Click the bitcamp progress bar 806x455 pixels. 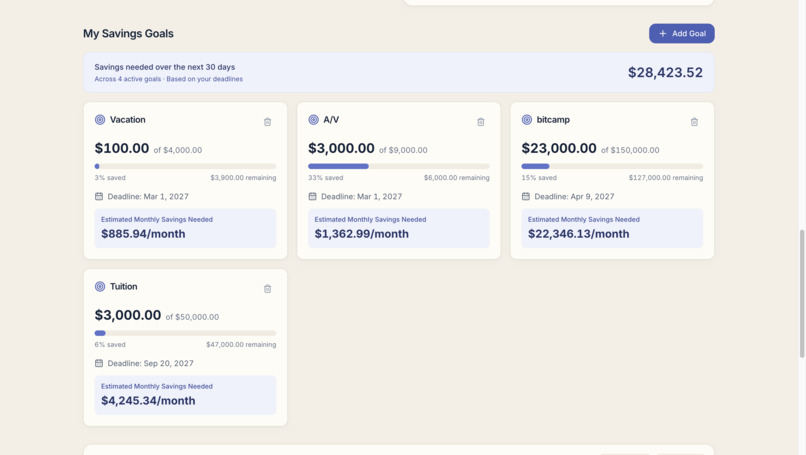click(x=612, y=166)
